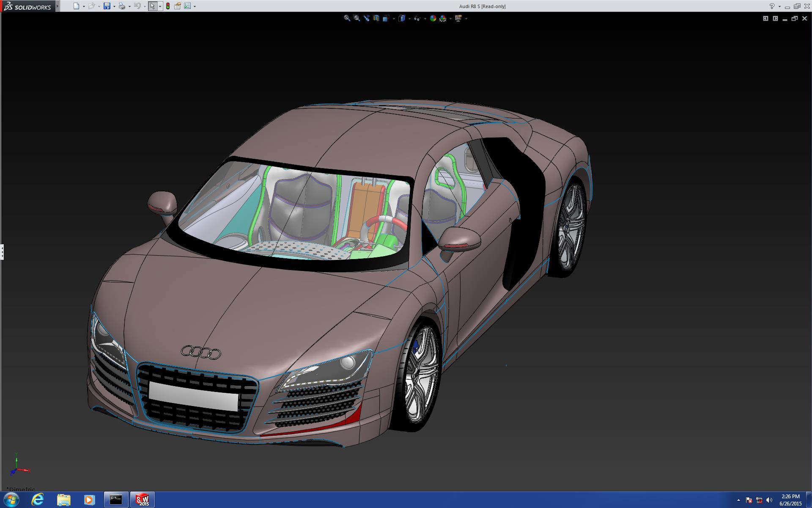Expand the View Orientation dropdown arrow
This screenshot has width=812, height=508.
tap(394, 19)
